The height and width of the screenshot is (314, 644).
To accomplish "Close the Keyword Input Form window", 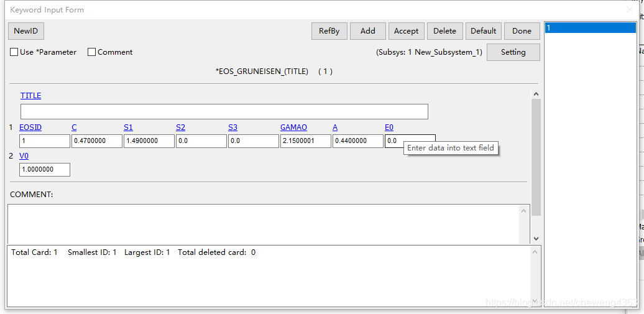I will (x=629, y=9).
